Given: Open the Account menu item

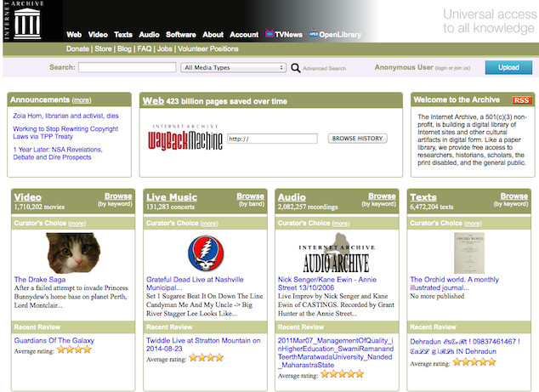Looking at the screenshot, I should [x=244, y=34].
